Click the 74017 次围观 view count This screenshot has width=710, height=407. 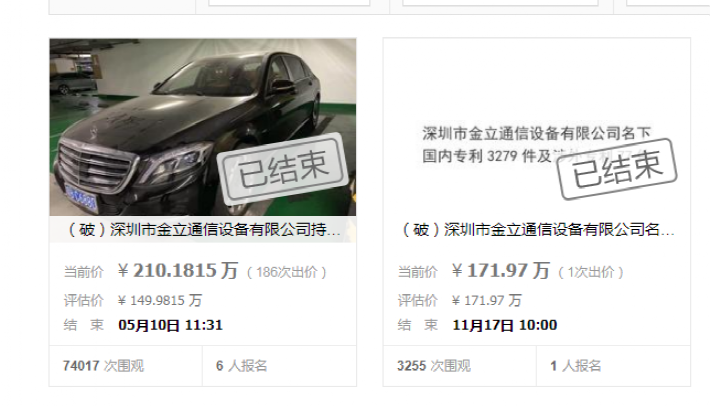pos(103,366)
